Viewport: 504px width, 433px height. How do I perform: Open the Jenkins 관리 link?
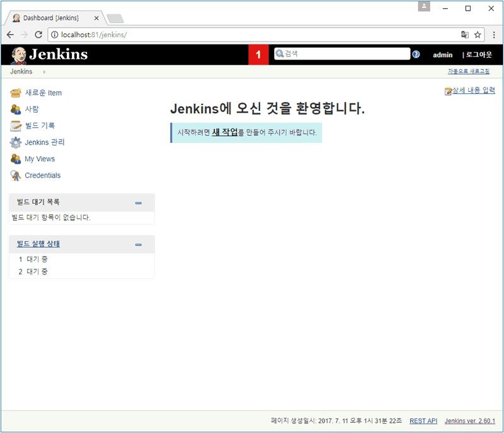click(45, 142)
